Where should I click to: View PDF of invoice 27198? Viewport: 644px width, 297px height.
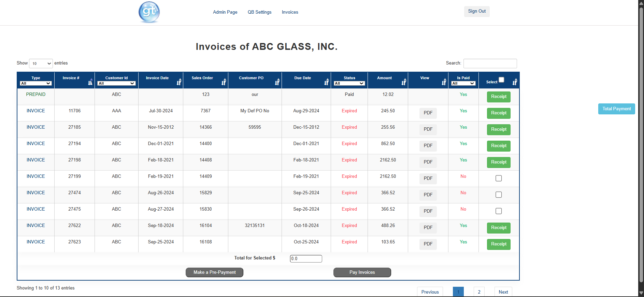(428, 162)
